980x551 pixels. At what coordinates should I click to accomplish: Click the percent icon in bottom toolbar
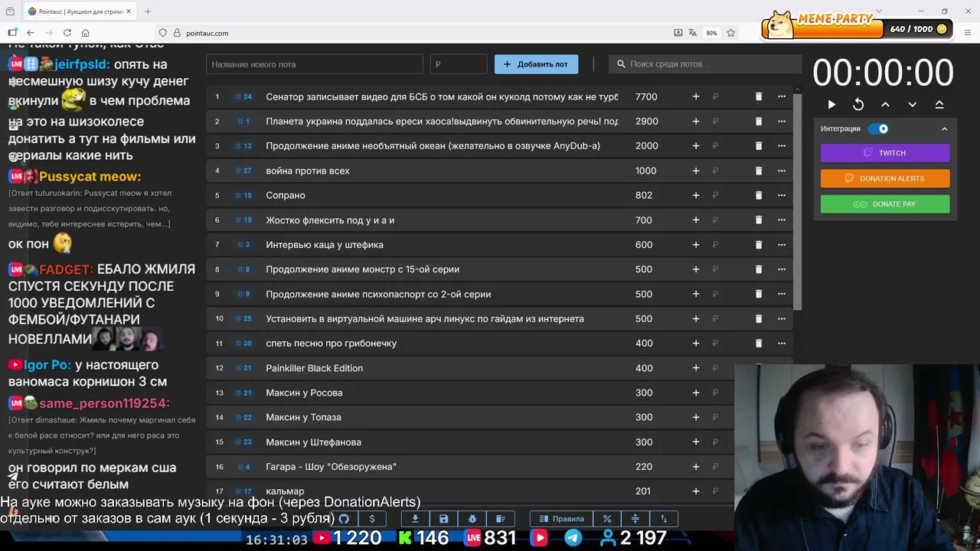click(607, 519)
